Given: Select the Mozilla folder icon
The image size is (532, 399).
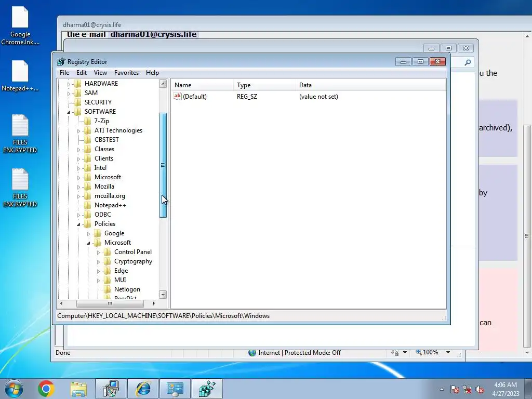Looking at the screenshot, I should click(x=87, y=187).
